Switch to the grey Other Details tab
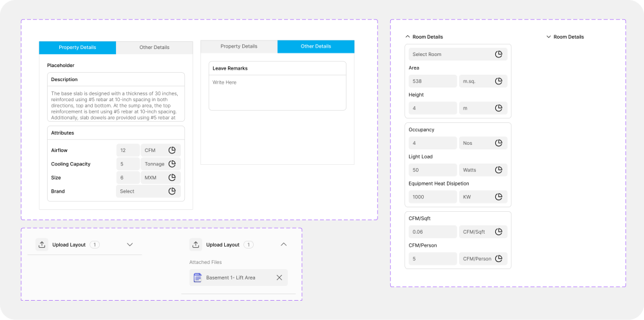 (155, 48)
